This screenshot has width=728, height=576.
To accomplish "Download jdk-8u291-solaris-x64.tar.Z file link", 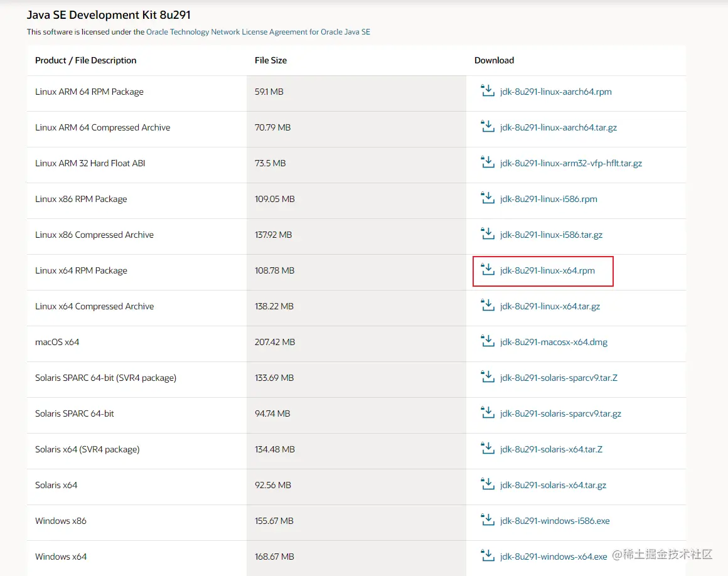I will [551, 449].
